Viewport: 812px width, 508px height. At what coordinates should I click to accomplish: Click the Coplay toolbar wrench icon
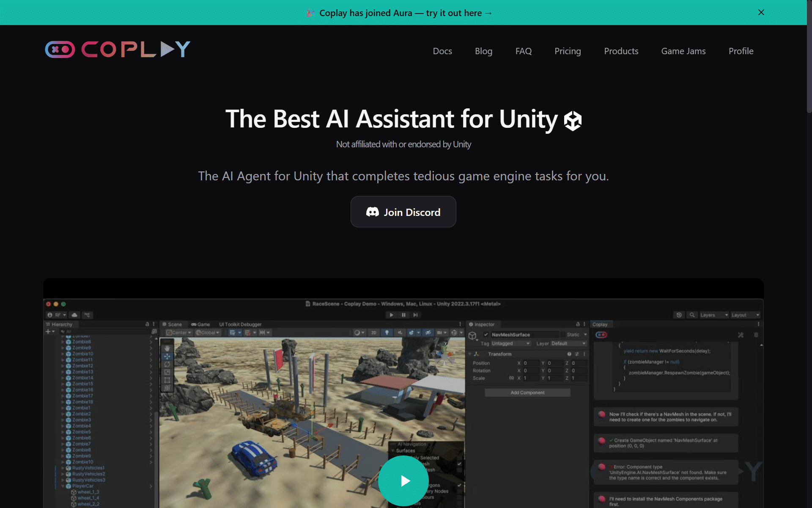pyautogui.click(x=741, y=335)
